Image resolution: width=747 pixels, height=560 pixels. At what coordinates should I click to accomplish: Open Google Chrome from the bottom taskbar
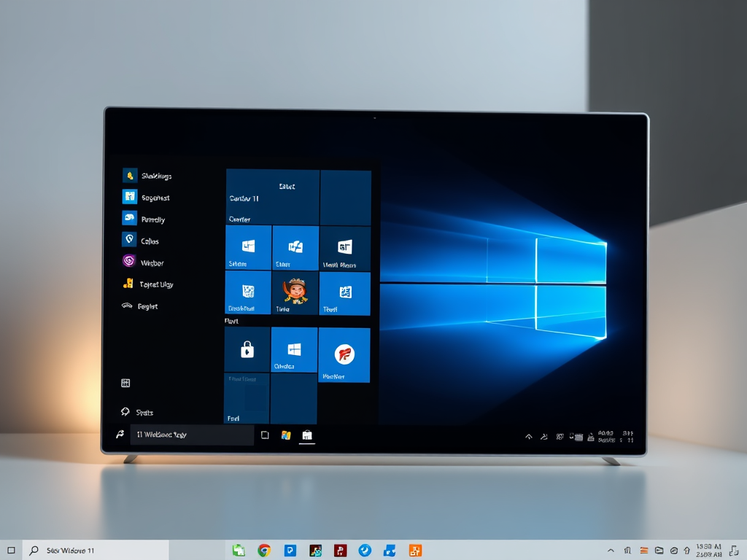(x=264, y=551)
